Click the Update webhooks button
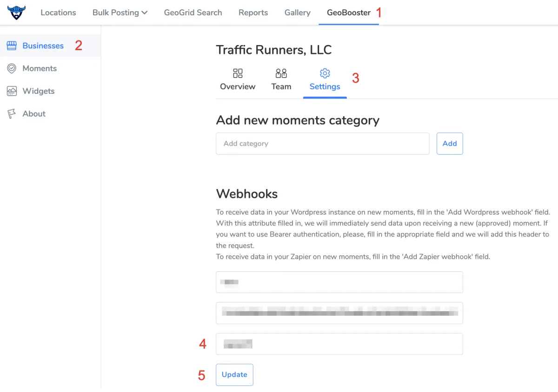The width and height of the screenshot is (558, 392). pos(234,375)
